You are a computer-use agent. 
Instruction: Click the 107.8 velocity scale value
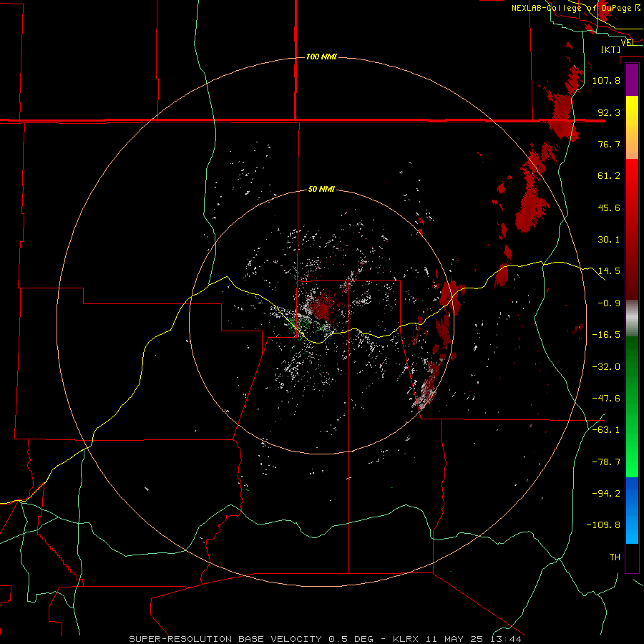pyautogui.click(x=606, y=80)
